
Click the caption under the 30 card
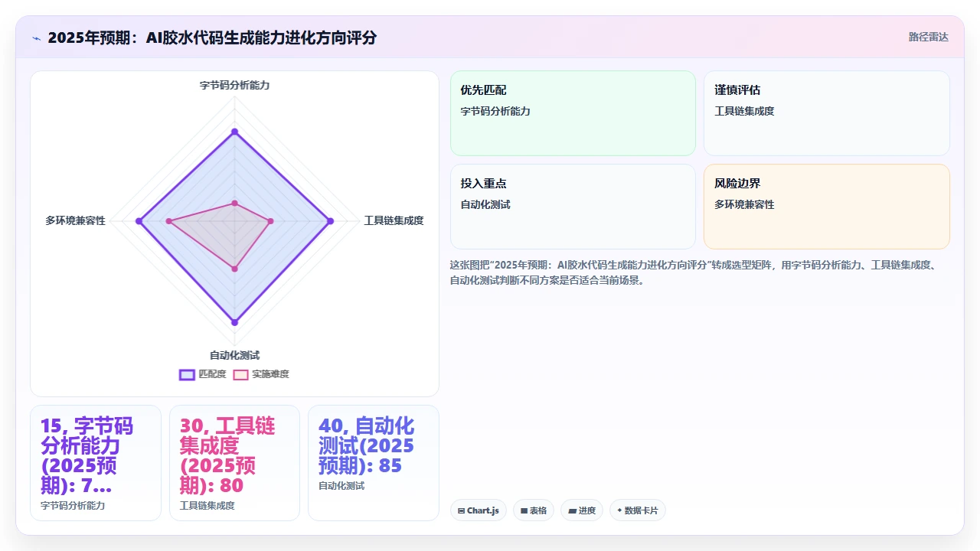tap(207, 506)
